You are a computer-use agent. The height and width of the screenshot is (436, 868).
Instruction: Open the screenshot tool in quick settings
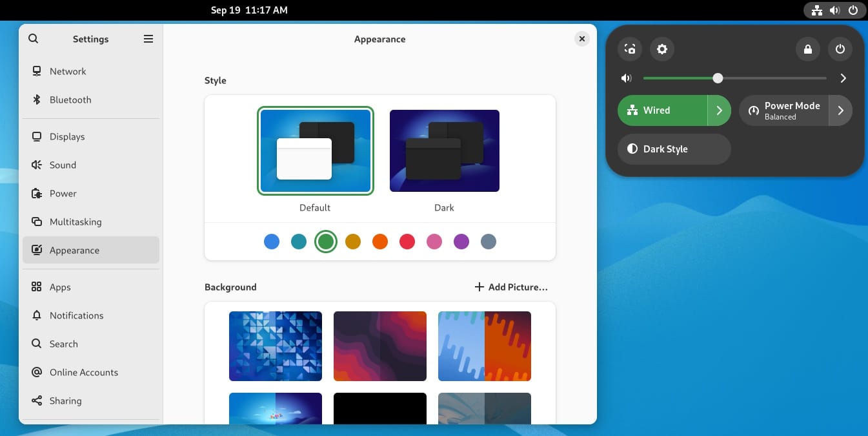(x=630, y=48)
